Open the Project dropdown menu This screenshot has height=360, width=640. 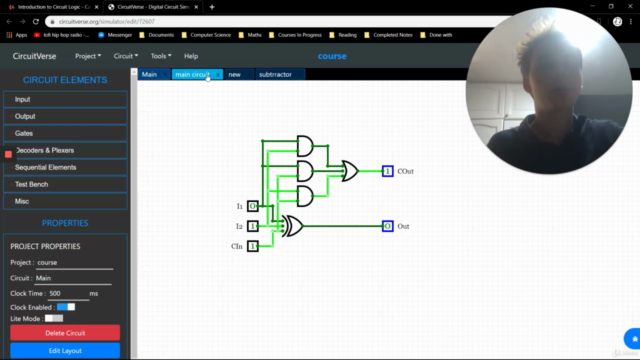click(x=88, y=56)
